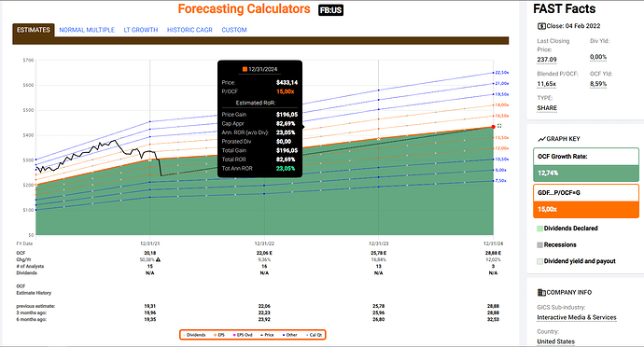The width and height of the screenshot is (644, 347).
Task: Click the 19,50x multiple label
Action: coord(502,94)
